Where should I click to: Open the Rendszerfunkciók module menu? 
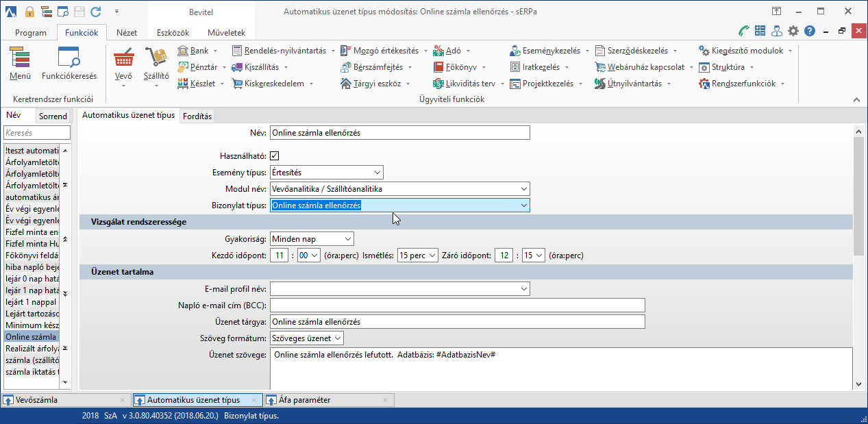742,84
